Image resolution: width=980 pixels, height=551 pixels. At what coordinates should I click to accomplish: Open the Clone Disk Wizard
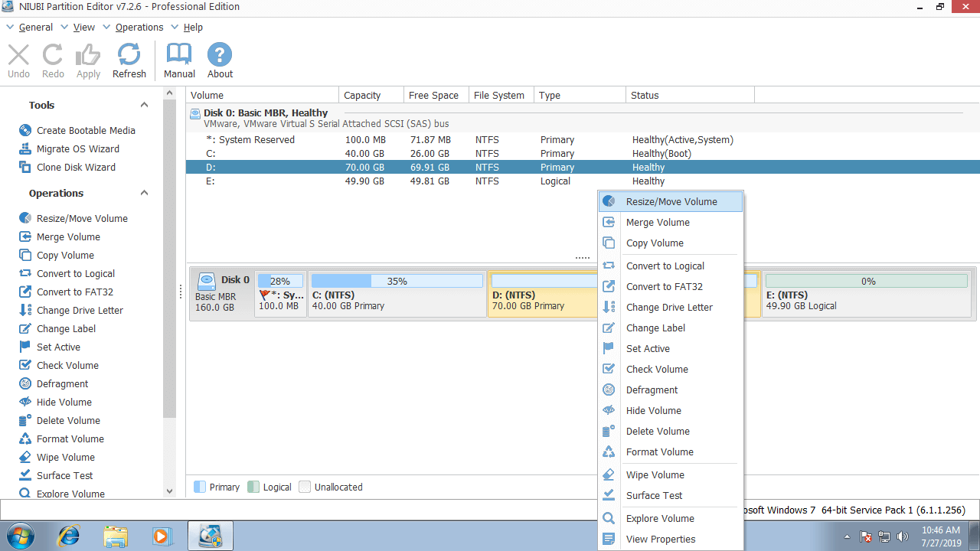(x=76, y=167)
